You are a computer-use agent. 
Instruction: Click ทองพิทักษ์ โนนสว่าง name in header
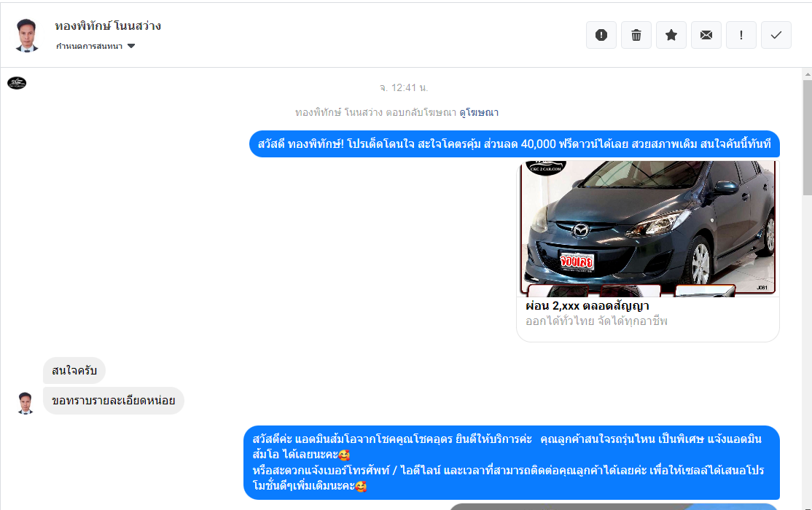[108, 26]
